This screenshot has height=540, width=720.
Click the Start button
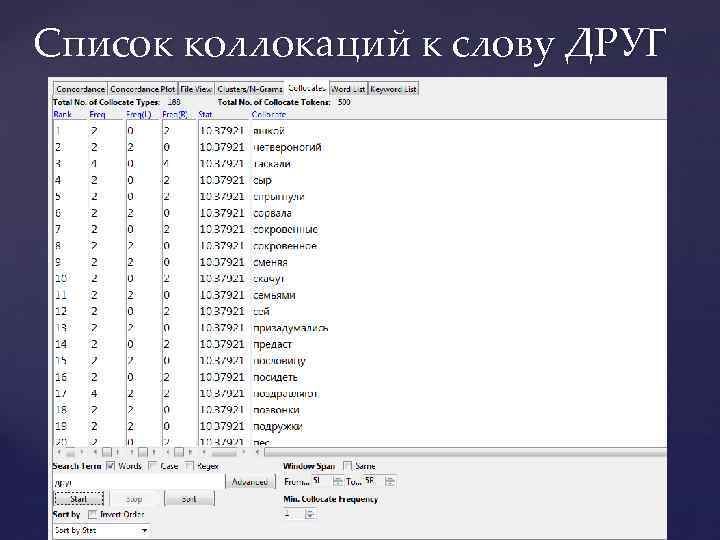point(79,499)
